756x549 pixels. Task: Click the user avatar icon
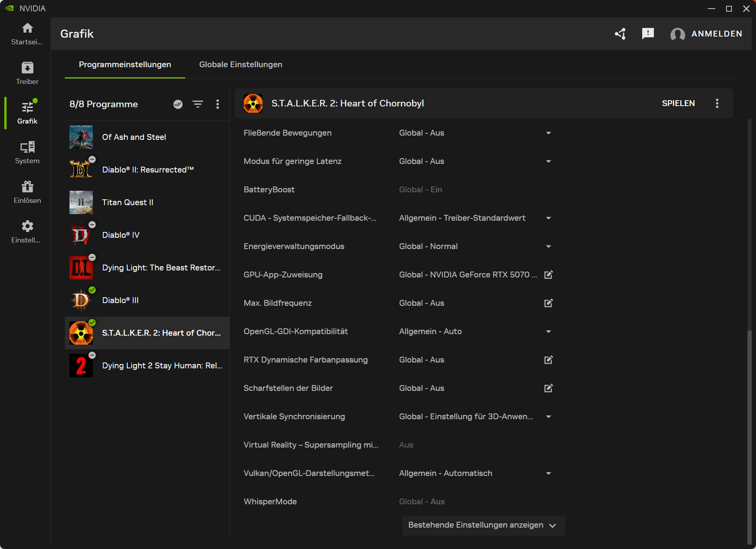pos(678,34)
